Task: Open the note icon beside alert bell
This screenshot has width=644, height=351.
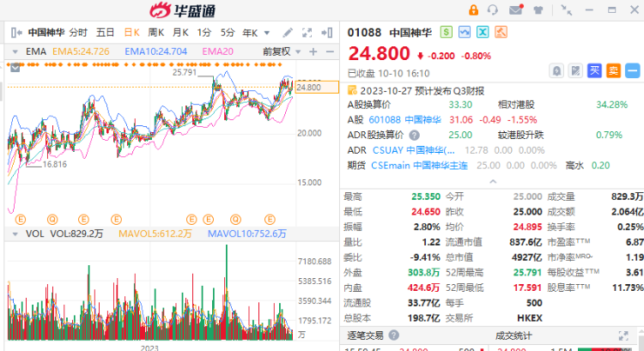Action: click(575, 71)
